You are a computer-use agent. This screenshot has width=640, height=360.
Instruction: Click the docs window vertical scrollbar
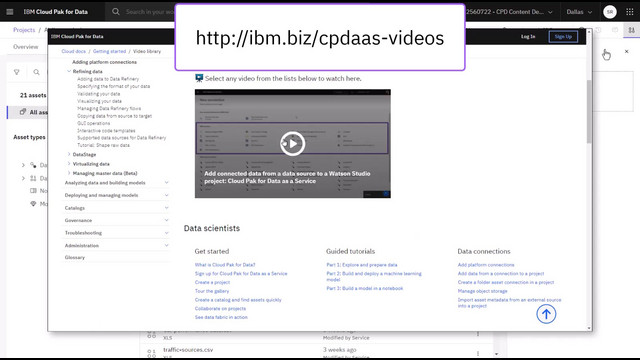click(589, 112)
